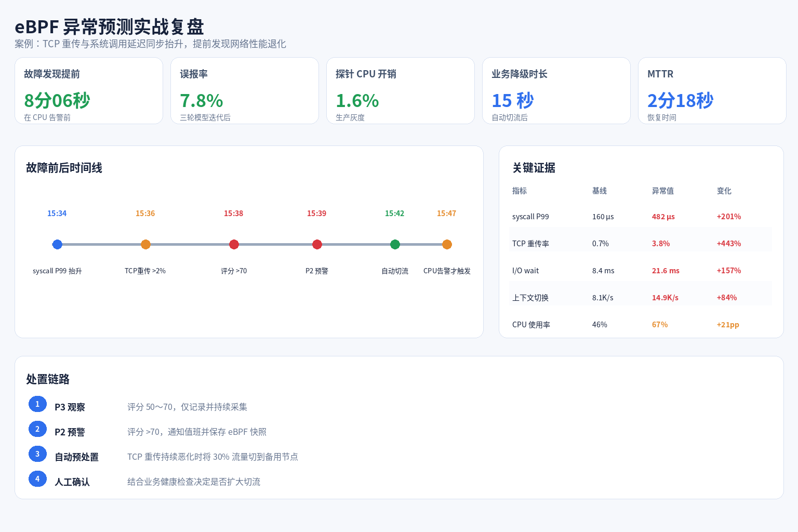Image resolution: width=798 pixels, height=532 pixels.
Task: Click the 探针 CPU 开销 card title
Action: pyautogui.click(x=366, y=74)
